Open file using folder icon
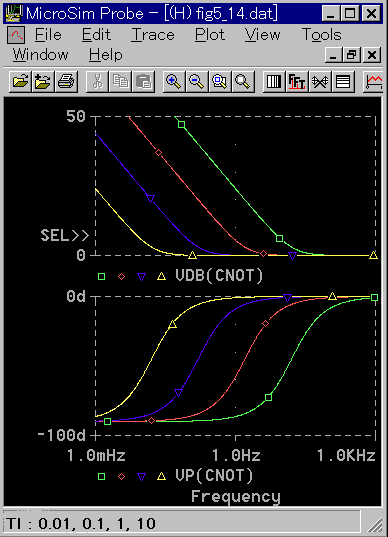The width and height of the screenshot is (388, 537). point(20,82)
